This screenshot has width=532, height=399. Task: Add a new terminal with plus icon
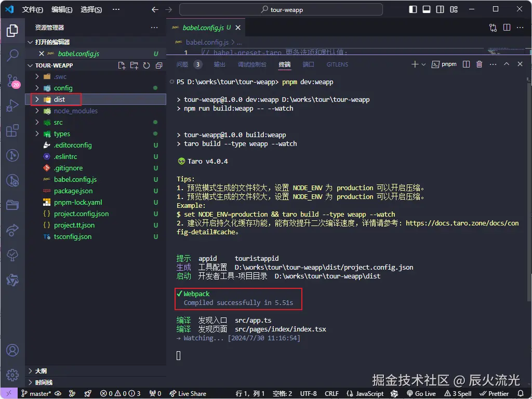coord(415,64)
